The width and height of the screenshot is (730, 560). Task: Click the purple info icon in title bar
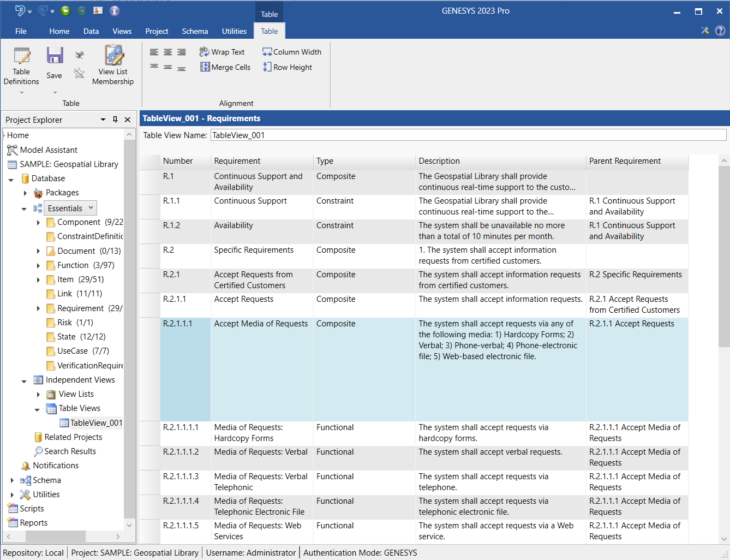(115, 10)
